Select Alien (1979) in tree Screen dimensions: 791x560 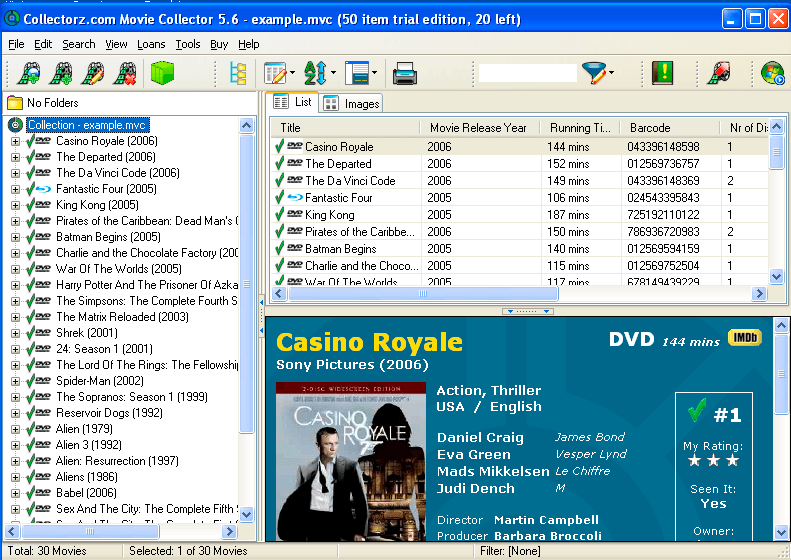(x=84, y=429)
